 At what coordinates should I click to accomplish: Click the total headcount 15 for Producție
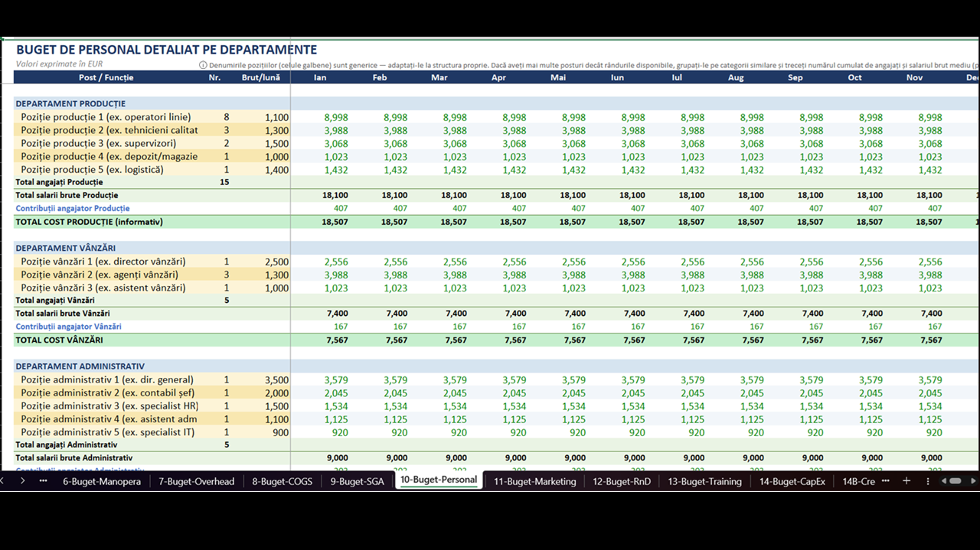(x=224, y=182)
